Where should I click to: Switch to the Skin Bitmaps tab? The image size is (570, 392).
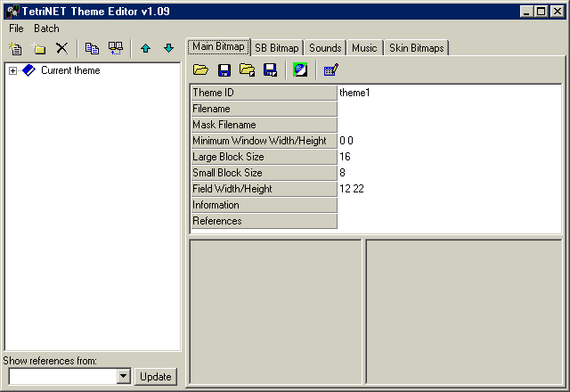(417, 47)
